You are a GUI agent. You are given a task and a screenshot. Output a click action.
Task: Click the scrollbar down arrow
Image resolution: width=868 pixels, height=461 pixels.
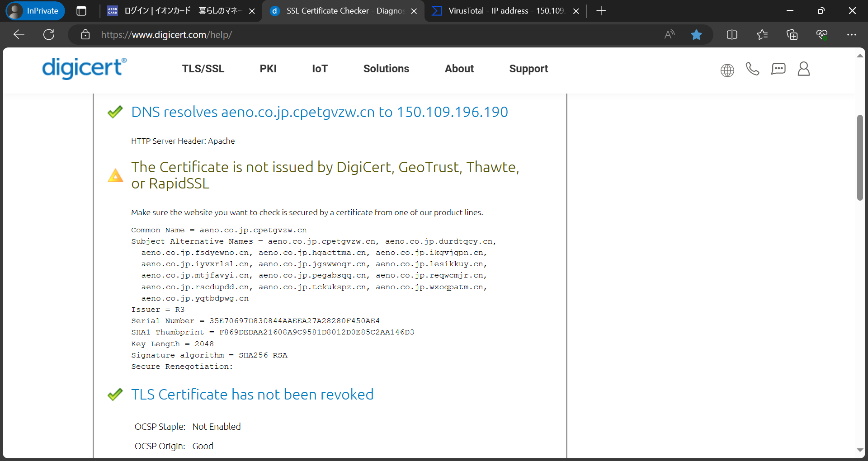tap(860, 450)
